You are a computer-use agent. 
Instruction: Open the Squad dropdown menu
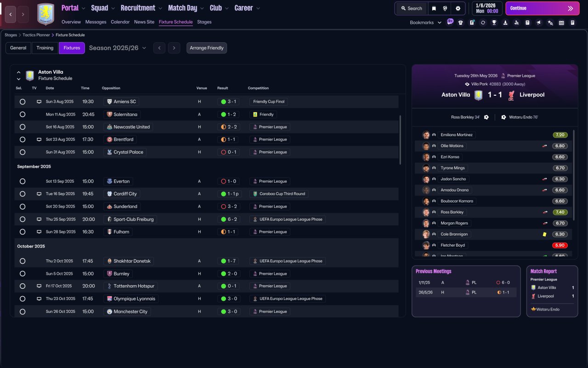pyautogui.click(x=103, y=8)
